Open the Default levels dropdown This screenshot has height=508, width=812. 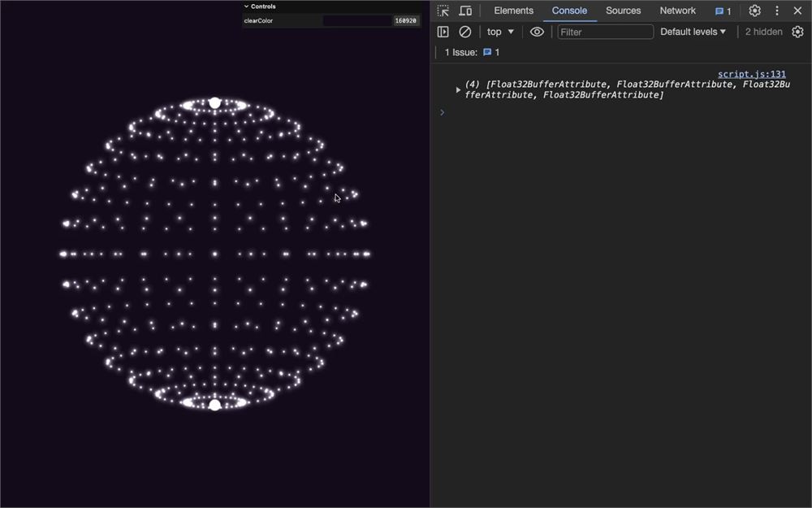coord(693,33)
